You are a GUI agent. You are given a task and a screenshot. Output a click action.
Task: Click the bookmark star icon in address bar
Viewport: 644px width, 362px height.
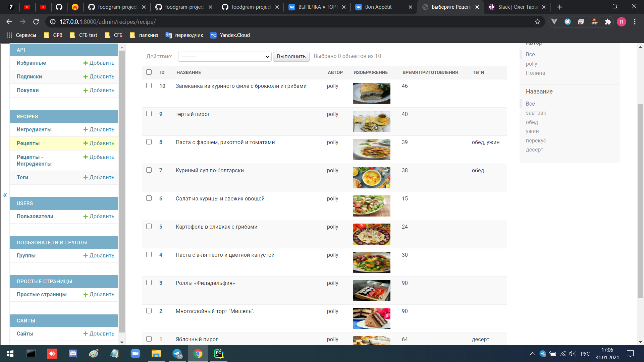[537, 22]
